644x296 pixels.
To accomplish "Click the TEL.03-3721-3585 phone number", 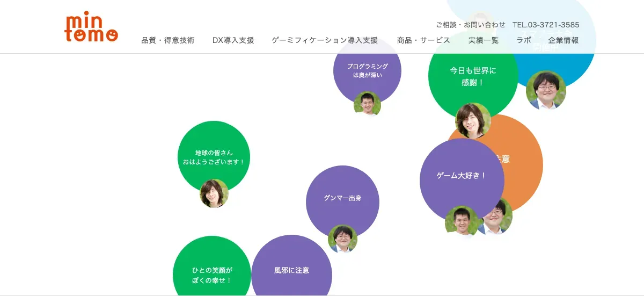I will coord(546,25).
